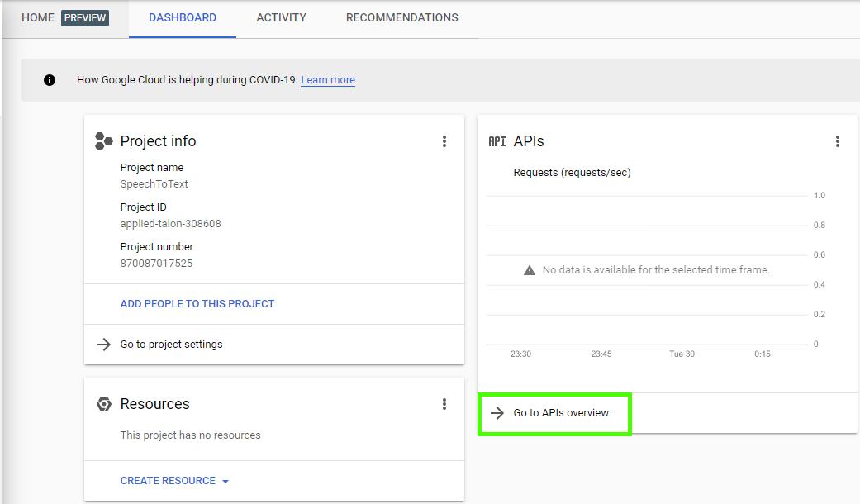Click the Project info people icon

pos(103,140)
